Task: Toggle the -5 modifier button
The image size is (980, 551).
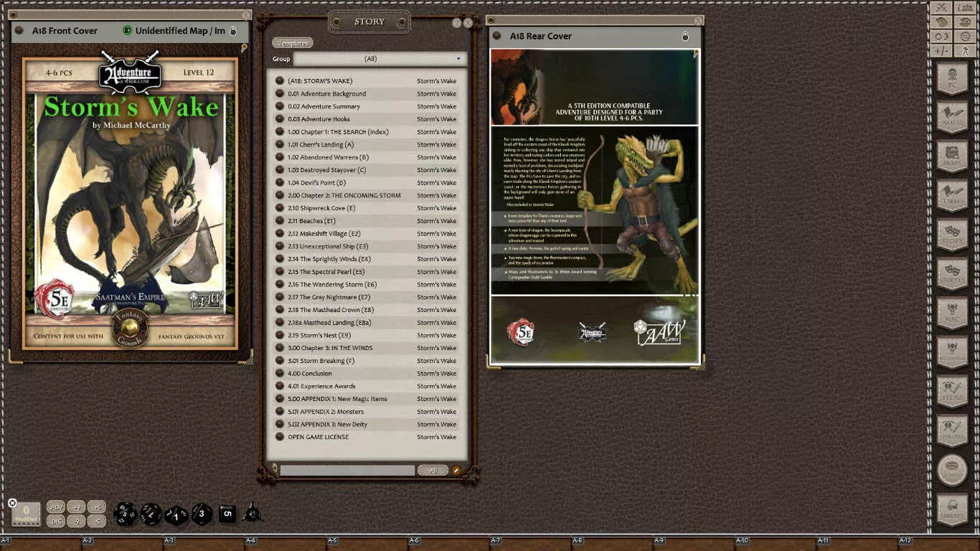Action: 97,522
